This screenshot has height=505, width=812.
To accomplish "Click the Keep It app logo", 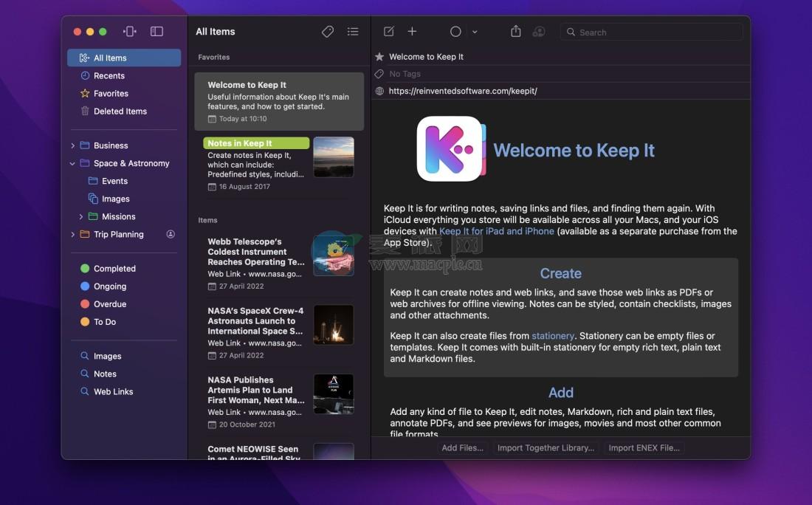I will (x=451, y=148).
